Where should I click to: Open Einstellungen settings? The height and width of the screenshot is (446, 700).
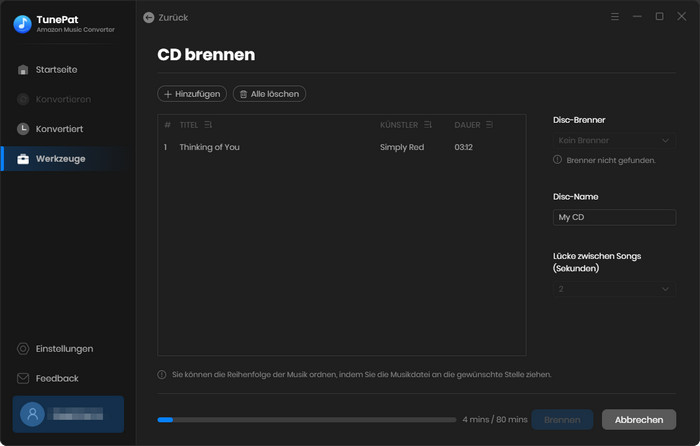[x=64, y=349]
